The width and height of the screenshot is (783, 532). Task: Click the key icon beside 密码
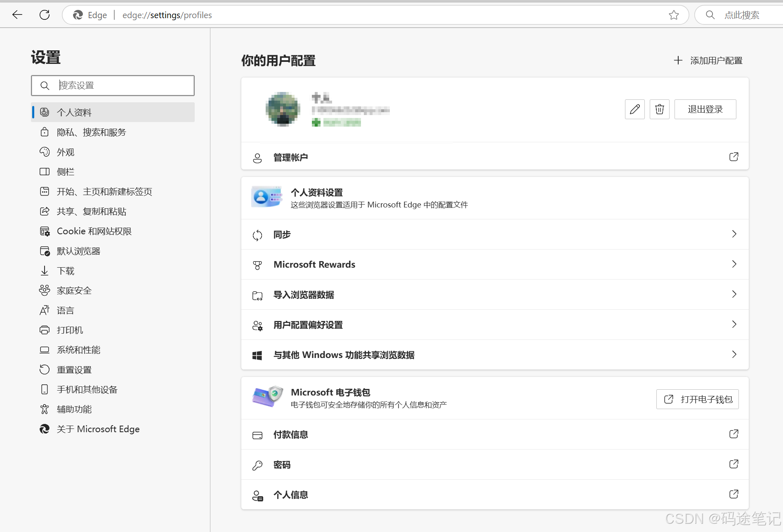(x=257, y=466)
